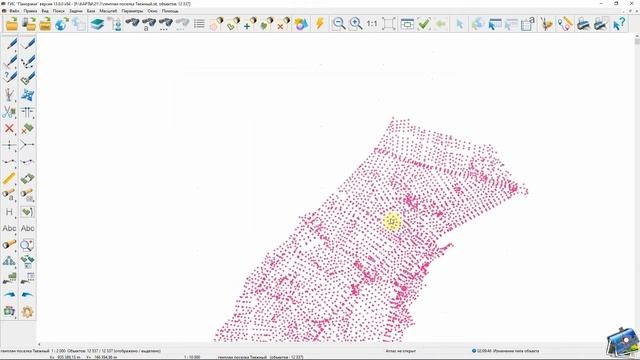This screenshot has height=360, width=640.
Task: Open the Параметры menu
Action: pos(132,11)
